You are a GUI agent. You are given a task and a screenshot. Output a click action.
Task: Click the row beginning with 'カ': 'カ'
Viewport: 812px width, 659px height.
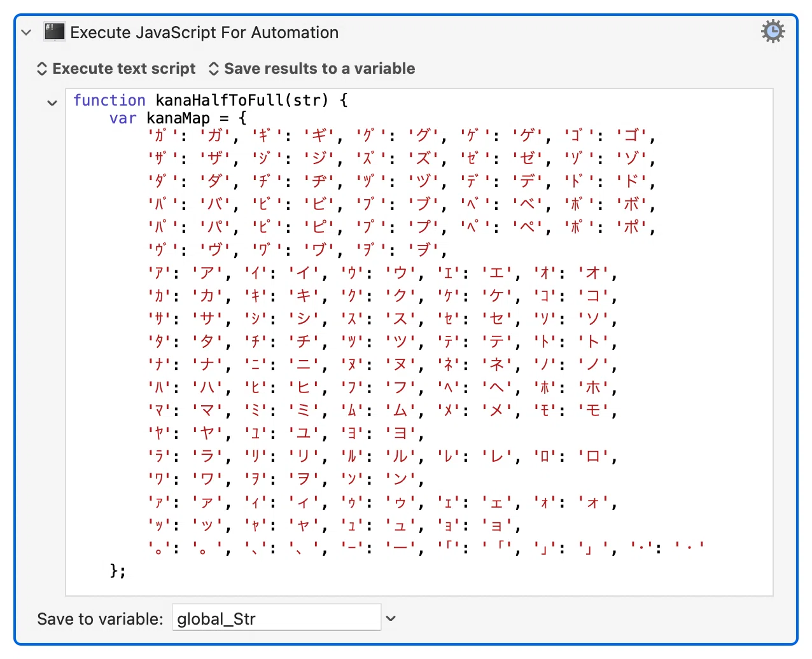(382, 296)
